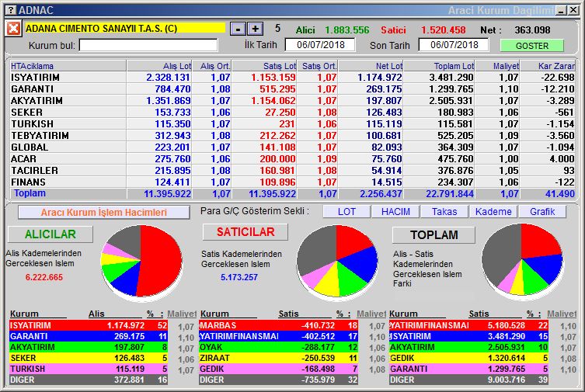Click the pink TURKISH bar in buyers list
This screenshot has width=585, height=392.
tap(89, 369)
